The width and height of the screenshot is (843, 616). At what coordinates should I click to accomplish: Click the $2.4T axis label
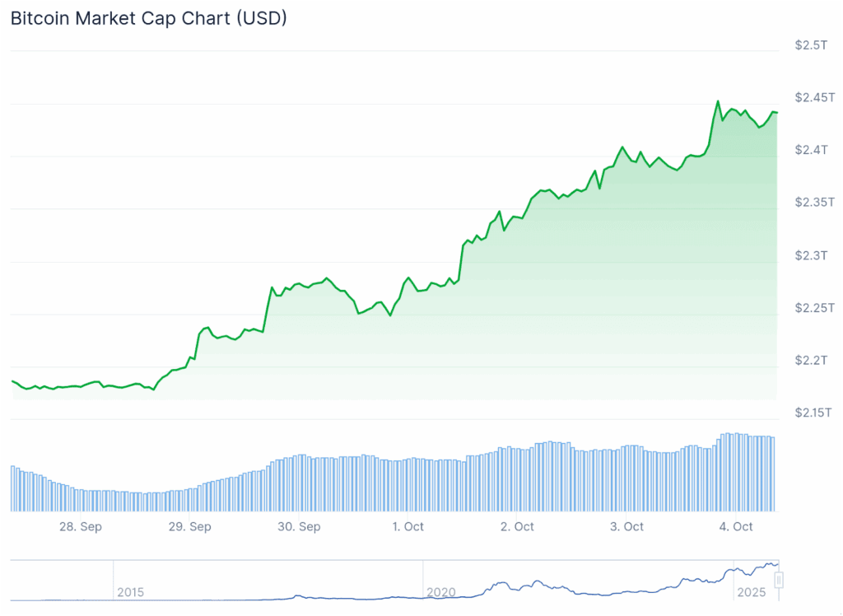[811, 150]
